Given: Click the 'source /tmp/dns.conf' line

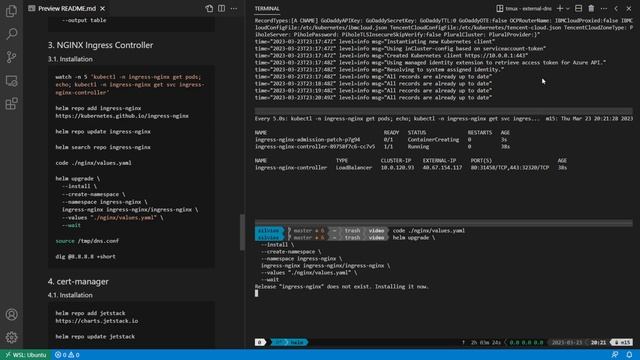Looking at the screenshot, I should pos(87,241).
